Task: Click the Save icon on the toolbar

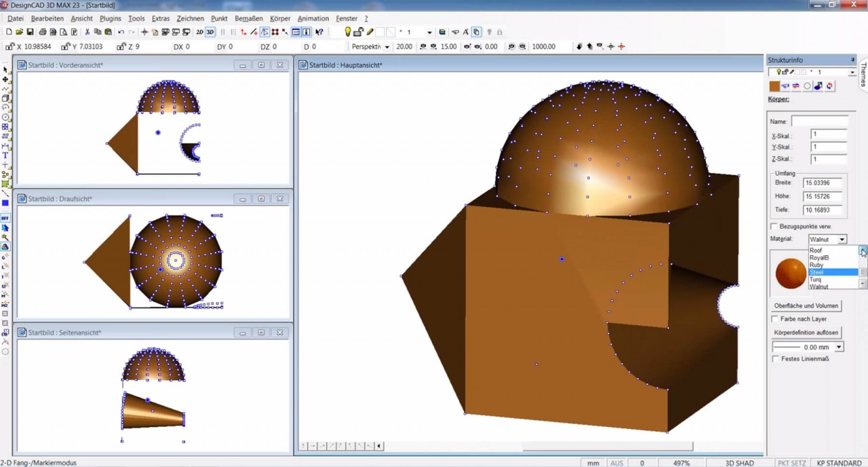Action: [28, 32]
